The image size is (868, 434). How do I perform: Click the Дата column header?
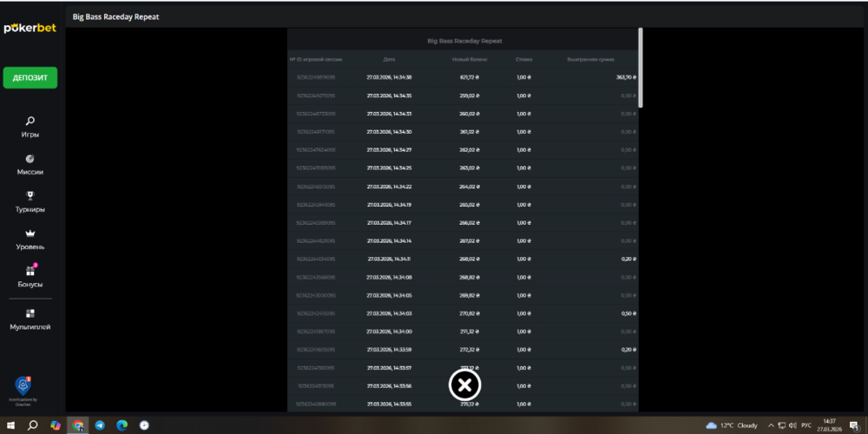[389, 60]
